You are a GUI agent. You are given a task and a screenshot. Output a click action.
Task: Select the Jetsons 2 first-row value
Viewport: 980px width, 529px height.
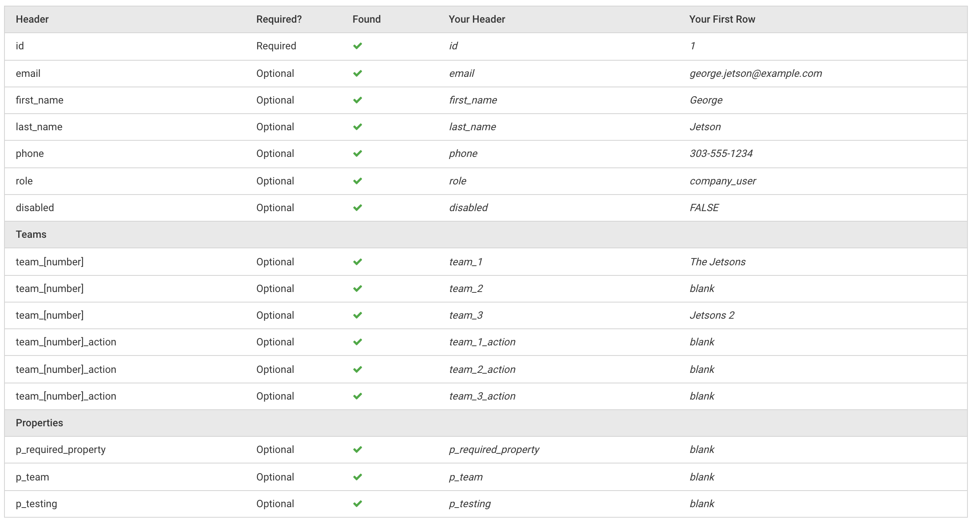coord(712,315)
